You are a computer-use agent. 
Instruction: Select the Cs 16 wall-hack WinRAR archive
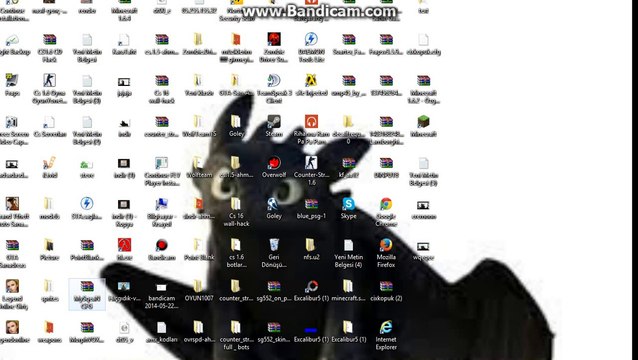pos(162,89)
